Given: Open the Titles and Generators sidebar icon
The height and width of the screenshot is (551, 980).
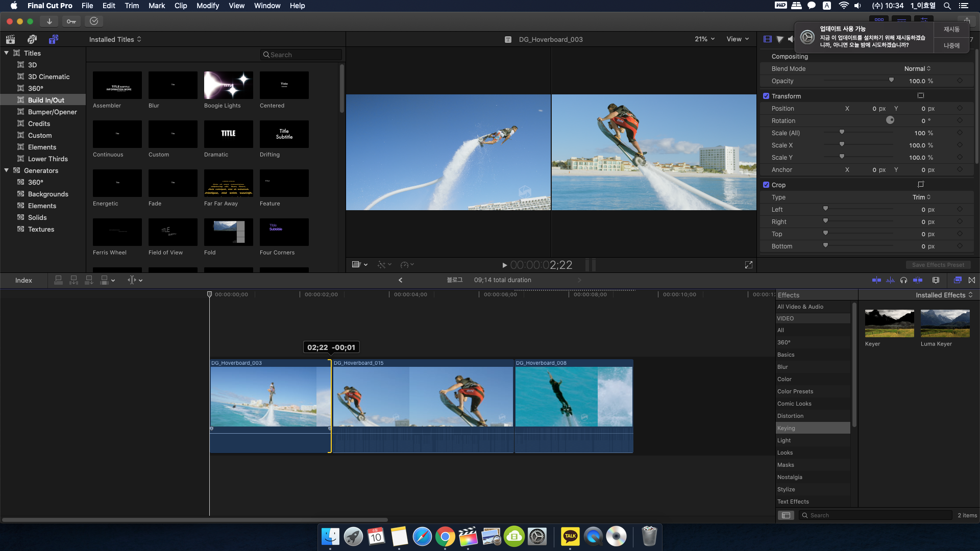Looking at the screenshot, I should coord(53,39).
